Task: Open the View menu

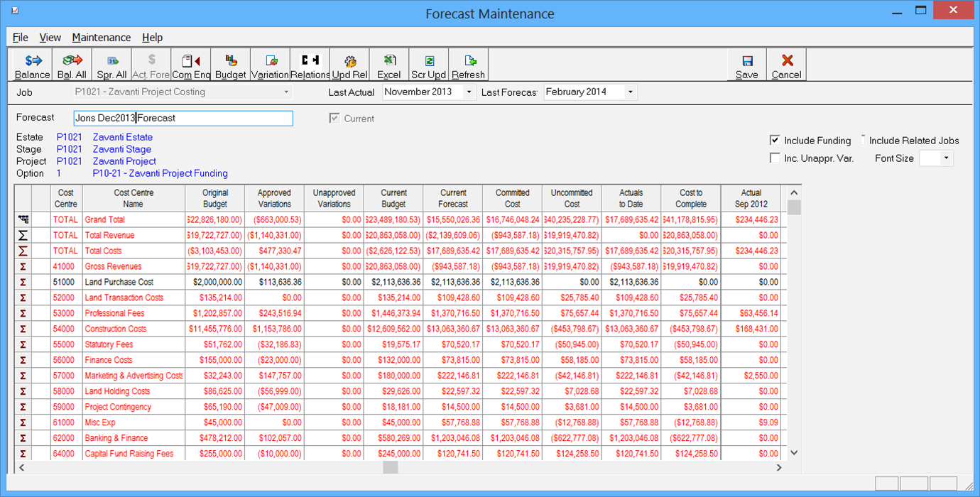Action: point(50,37)
